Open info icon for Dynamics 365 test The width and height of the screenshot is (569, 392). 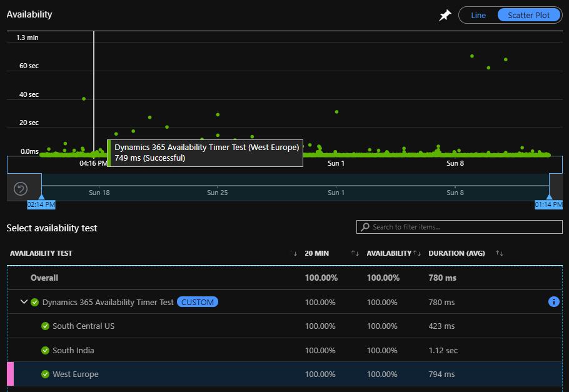point(554,301)
